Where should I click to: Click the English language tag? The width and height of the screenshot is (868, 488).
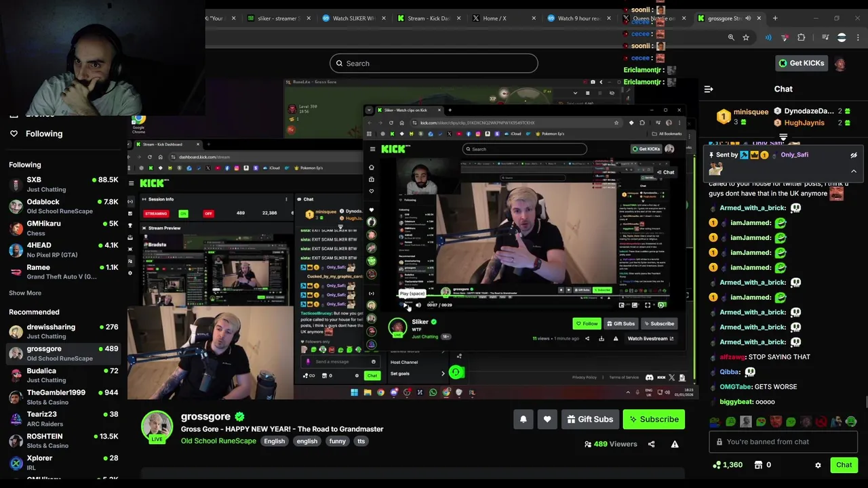[x=275, y=441]
